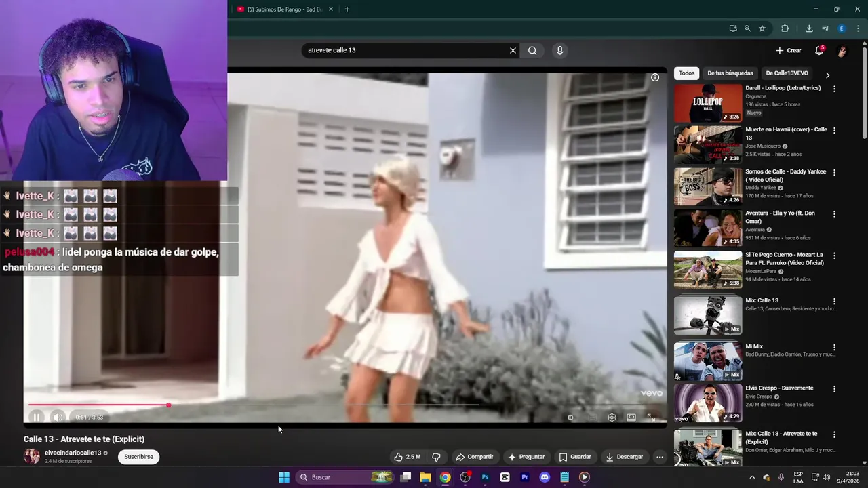Open options for Muerte en Hawaii cover

(x=834, y=131)
